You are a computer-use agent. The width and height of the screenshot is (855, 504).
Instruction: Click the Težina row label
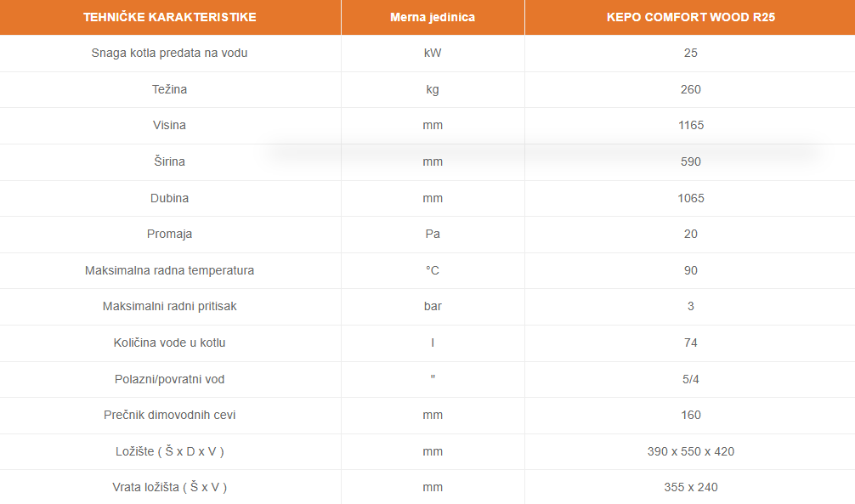(x=170, y=89)
